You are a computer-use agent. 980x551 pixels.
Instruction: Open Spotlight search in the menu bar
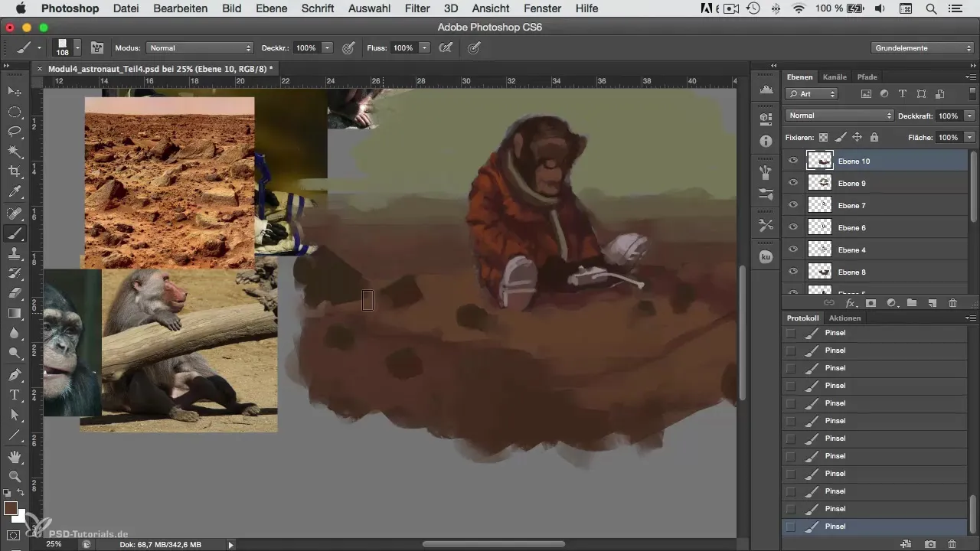[x=931, y=8]
